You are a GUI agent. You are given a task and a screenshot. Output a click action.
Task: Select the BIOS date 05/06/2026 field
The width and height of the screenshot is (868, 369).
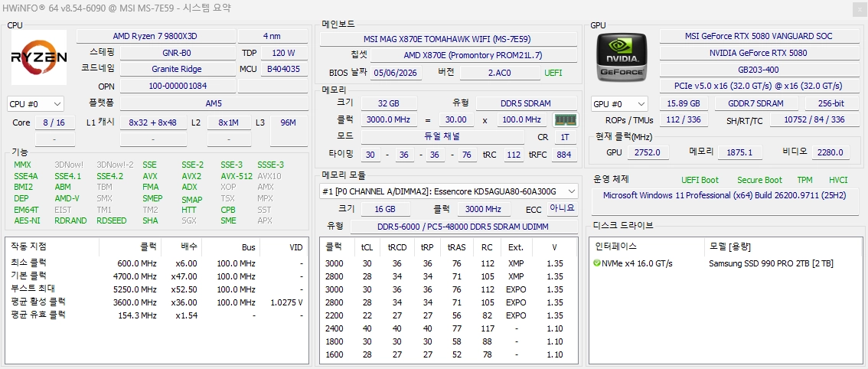[396, 73]
